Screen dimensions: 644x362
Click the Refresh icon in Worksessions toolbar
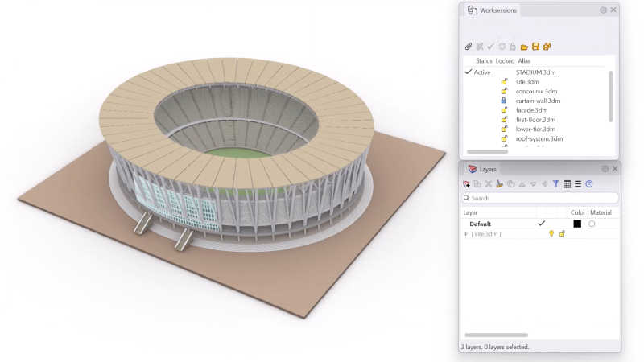tap(502, 47)
